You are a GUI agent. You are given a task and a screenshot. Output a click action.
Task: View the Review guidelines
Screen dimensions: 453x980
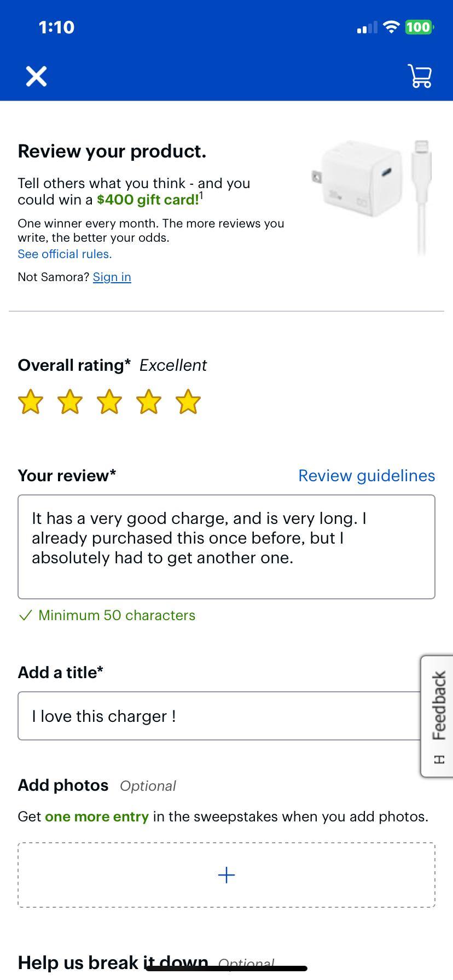coord(367,475)
